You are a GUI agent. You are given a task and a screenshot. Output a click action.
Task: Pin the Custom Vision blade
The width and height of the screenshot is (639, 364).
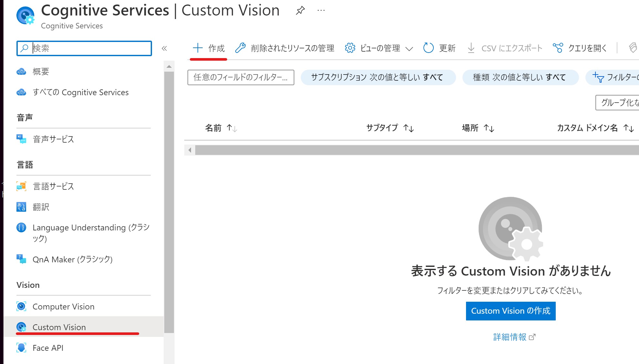click(x=300, y=10)
